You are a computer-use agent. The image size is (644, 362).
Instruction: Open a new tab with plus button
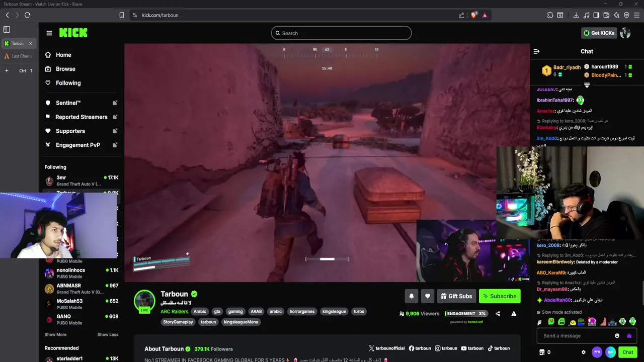(x=7, y=70)
